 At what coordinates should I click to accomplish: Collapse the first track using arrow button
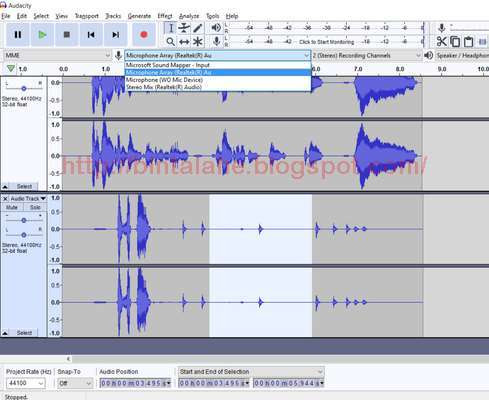click(x=5, y=186)
